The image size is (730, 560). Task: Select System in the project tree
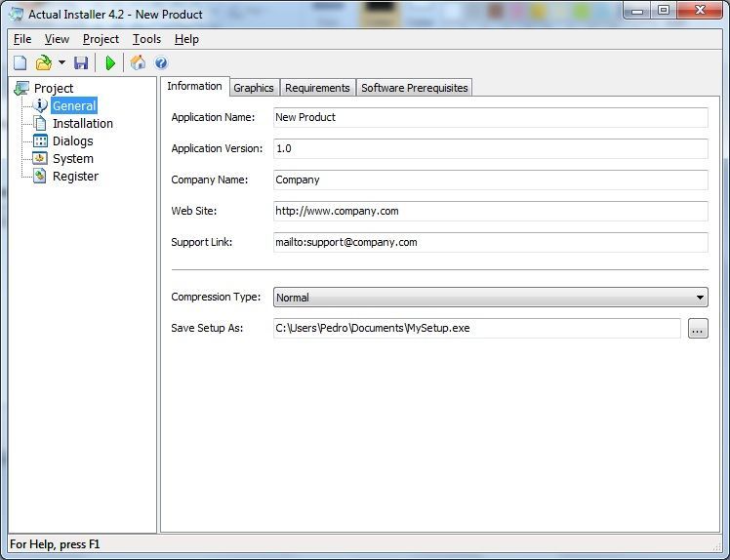click(73, 159)
